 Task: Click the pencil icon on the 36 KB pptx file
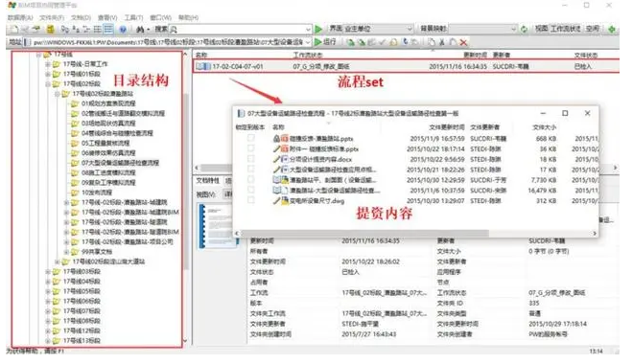(x=276, y=148)
